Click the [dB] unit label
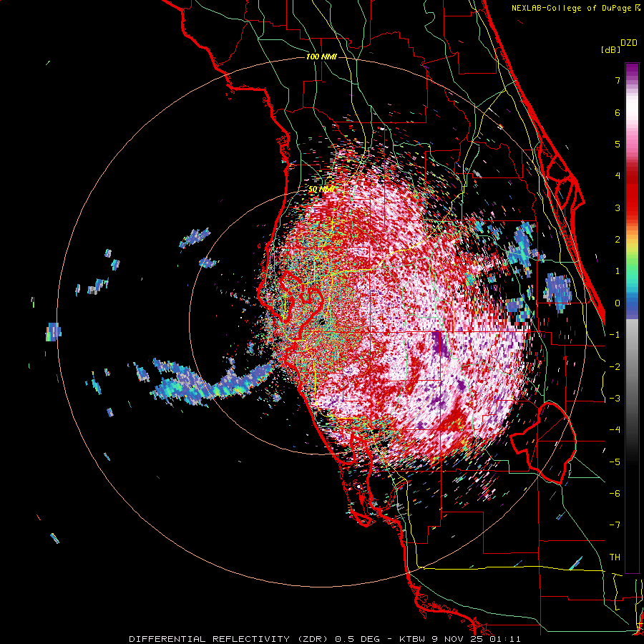 click(x=610, y=49)
